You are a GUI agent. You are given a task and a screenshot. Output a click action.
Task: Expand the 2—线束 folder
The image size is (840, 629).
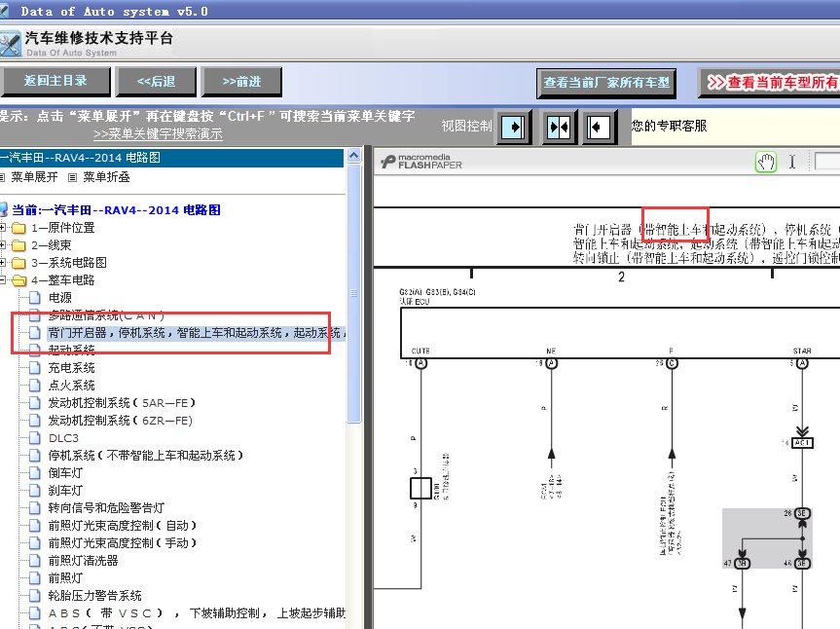click(3, 245)
